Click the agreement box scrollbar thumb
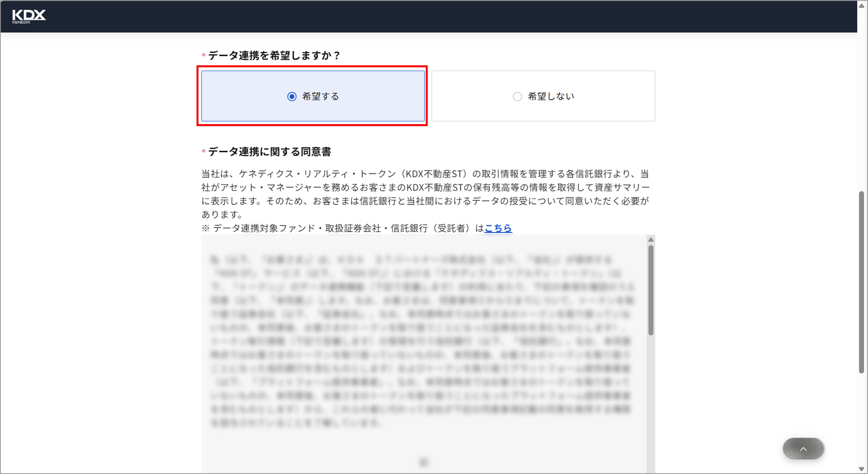This screenshot has height=474, width=868. click(651, 290)
